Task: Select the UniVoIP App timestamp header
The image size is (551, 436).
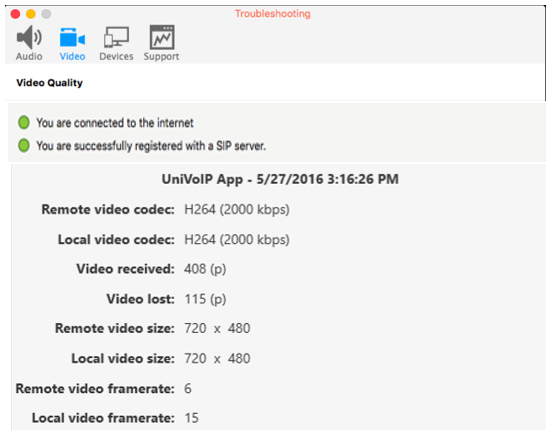Action: (x=280, y=179)
